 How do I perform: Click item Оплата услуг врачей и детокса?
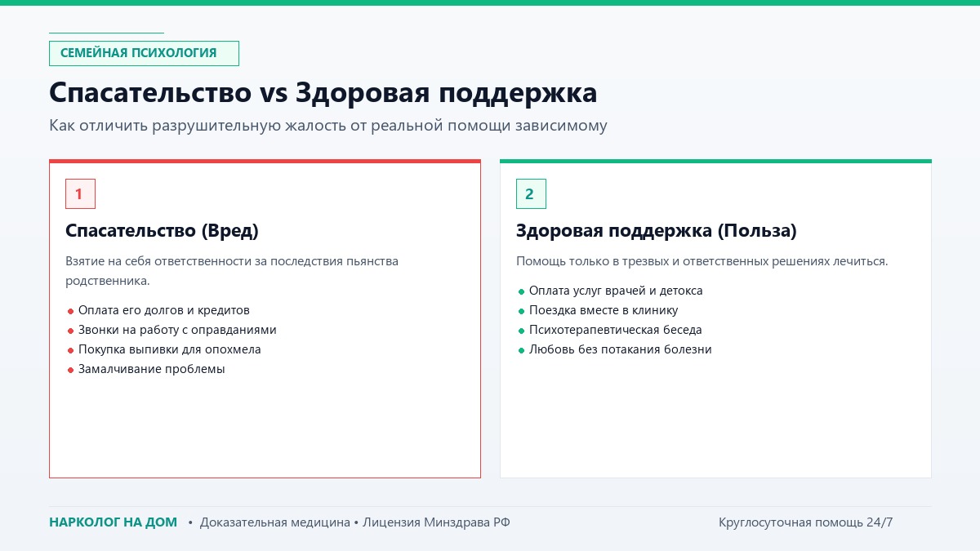tap(616, 291)
